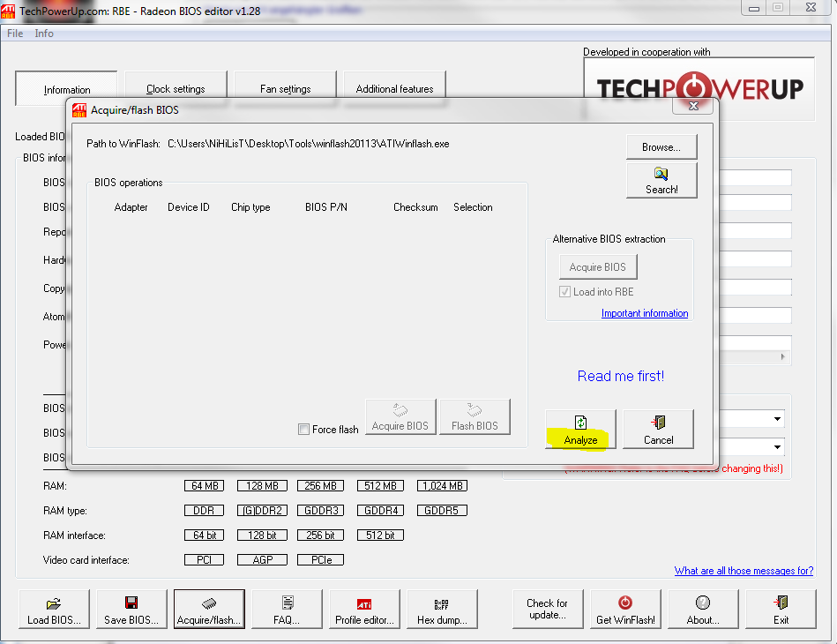Select the (G)DDR2 RAM type indicator
This screenshot has width=837, height=644.
(x=262, y=511)
